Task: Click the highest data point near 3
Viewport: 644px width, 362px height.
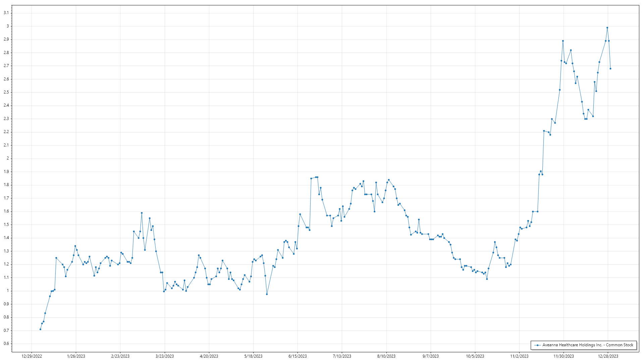Action: coord(607,28)
